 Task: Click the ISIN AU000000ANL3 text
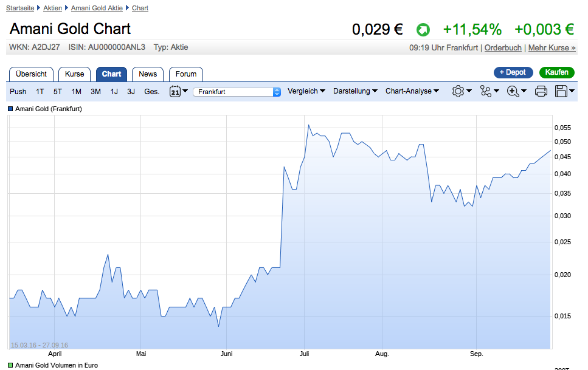(106, 47)
